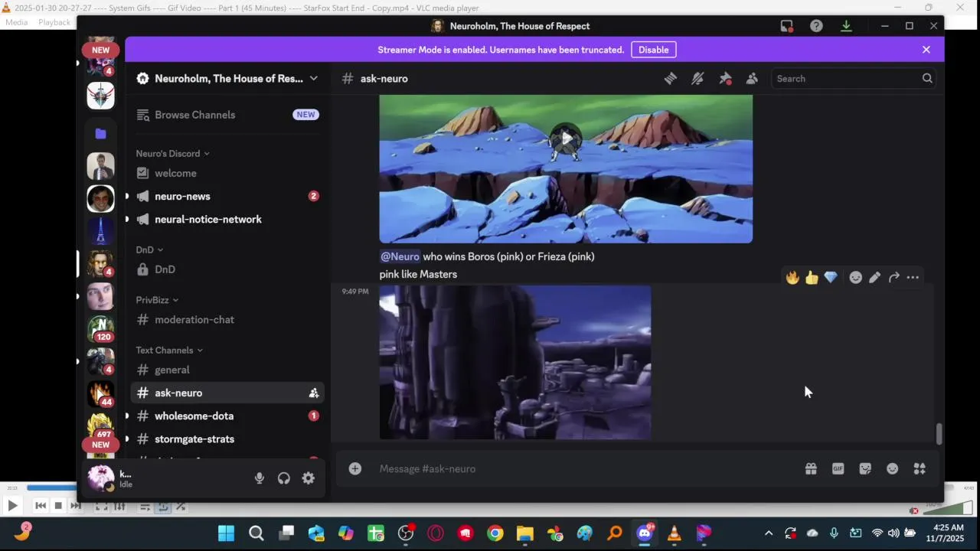Image resolution: width=980 pixels, height=551 pixels.
Task: Toggle VLC playlist view button
Action: 145,506
